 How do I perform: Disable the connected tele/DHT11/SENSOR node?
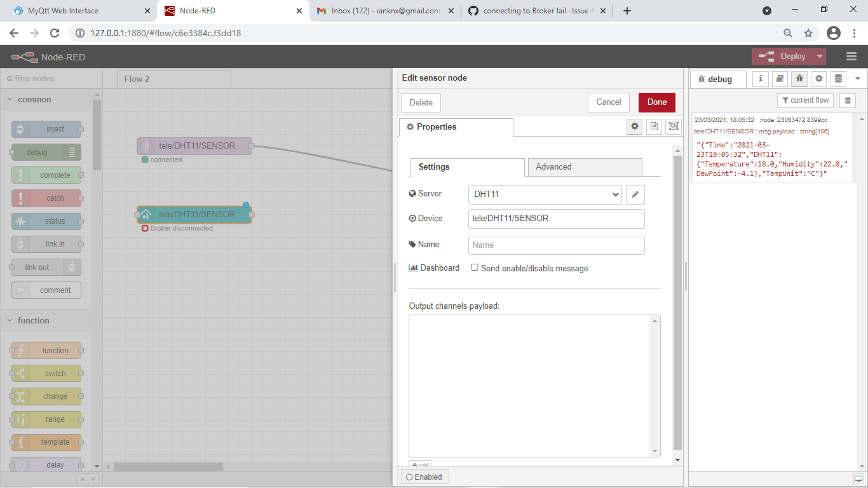194,146
